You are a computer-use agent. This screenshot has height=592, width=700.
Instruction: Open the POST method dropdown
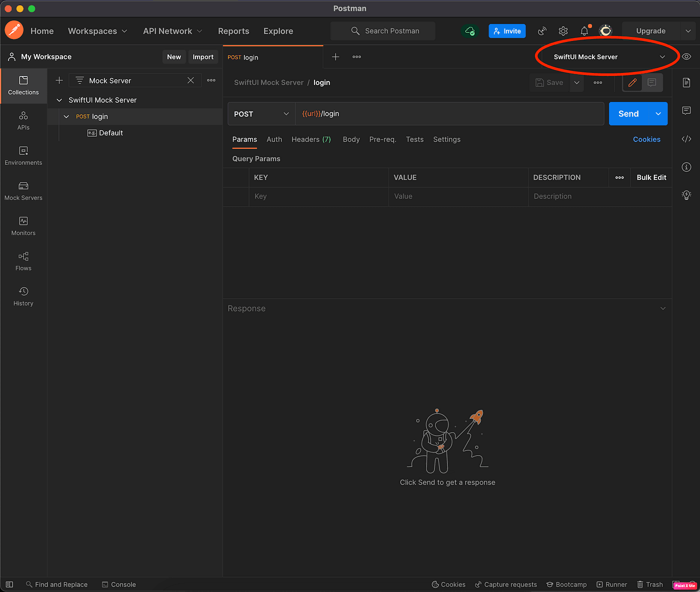coord(261,114)
